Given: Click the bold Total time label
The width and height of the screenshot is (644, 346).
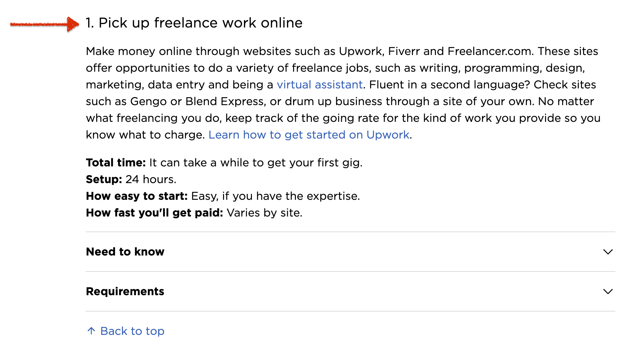Looking at the screenshot, I should point(116,163).
